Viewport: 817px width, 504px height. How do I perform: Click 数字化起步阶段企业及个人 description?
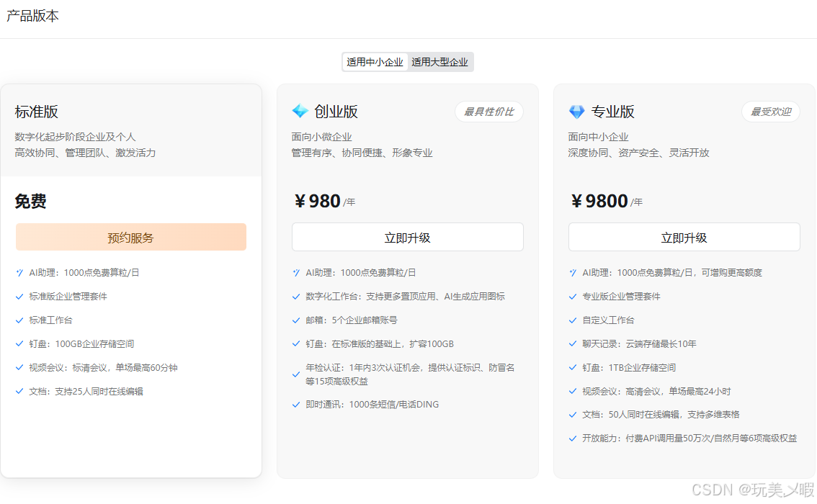click(75, 137)
